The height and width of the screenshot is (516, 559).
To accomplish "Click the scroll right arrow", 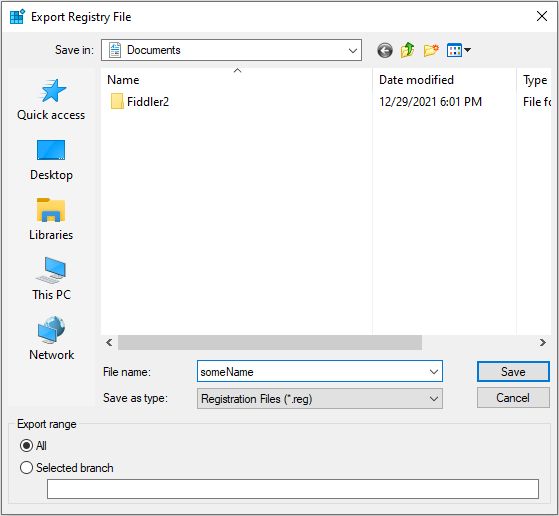I will (x=543, y=343).
